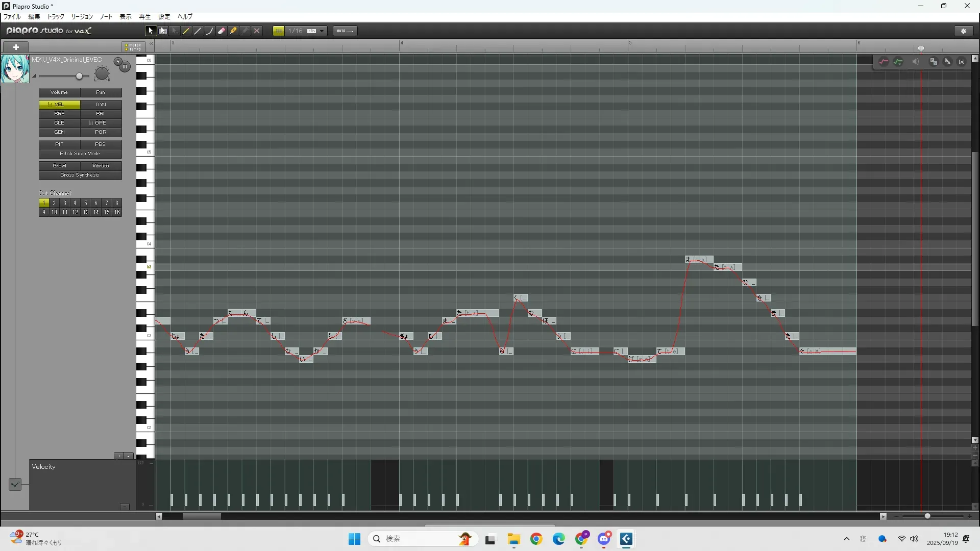Click the pink pitch curve display icon
Viewport: 980px width, 551px height.
884,62
